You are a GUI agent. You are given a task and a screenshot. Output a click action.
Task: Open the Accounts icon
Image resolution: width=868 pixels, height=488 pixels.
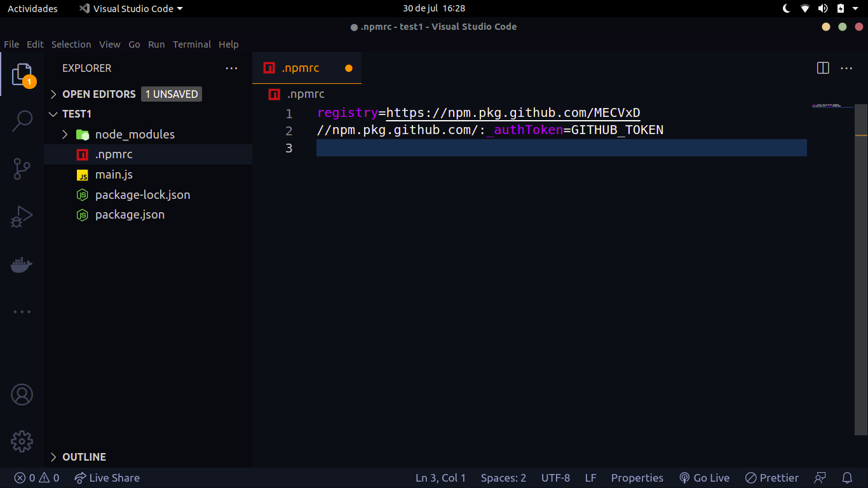22,395
